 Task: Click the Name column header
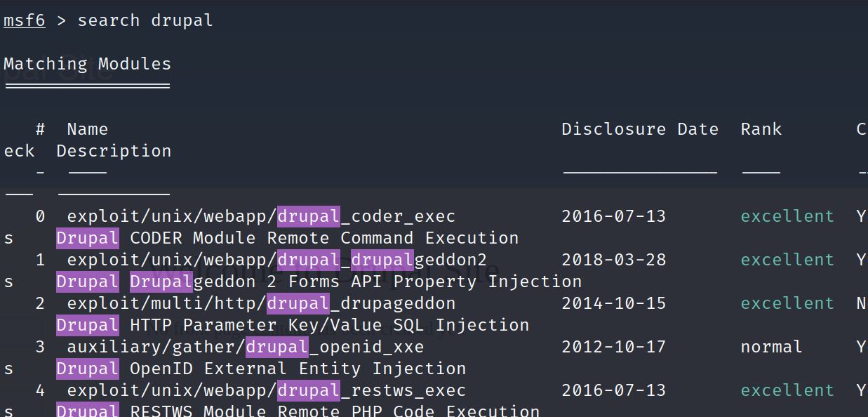point(87,129)
